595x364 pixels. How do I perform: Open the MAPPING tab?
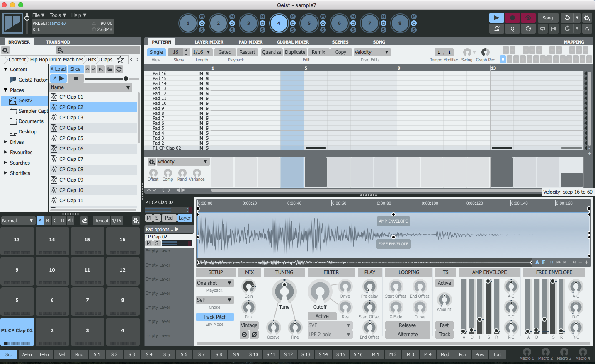click(x=574, y=42)
